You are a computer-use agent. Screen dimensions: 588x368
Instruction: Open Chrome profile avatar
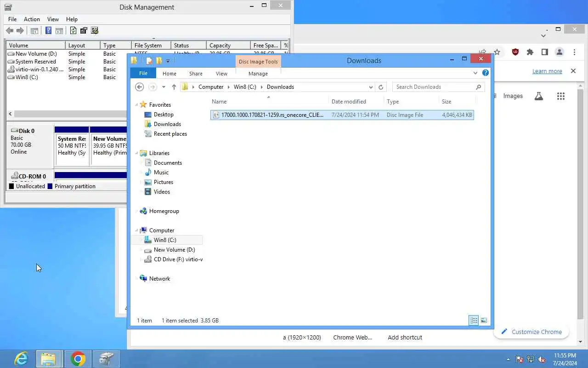[560, 52]
